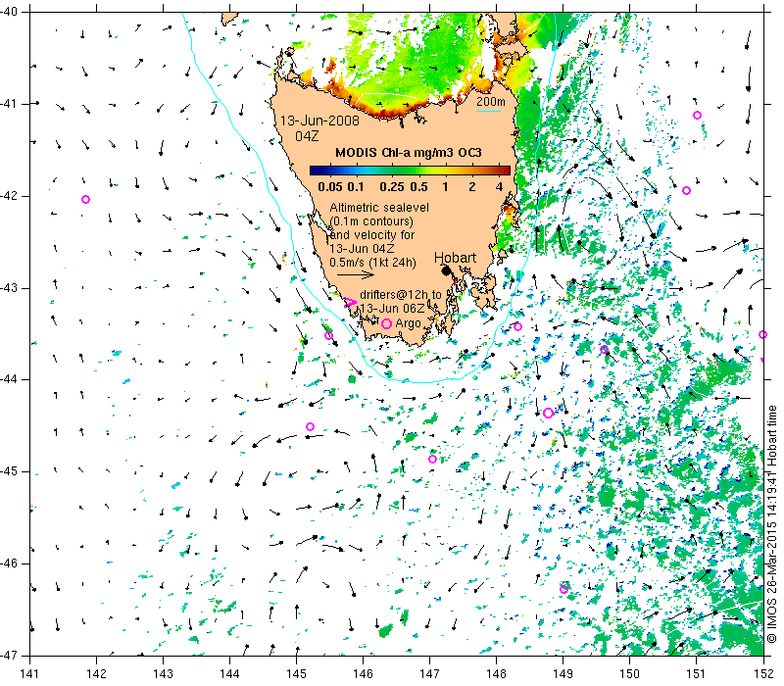Click the cyan 200m contour legend line
The image size is (784, 686).
pos(488,111)
